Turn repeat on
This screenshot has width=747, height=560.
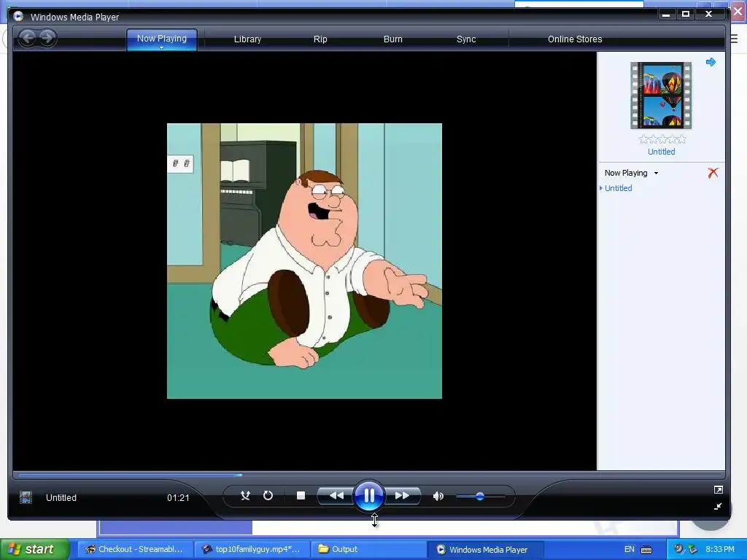pyautogui.click(x=268, y=496)
